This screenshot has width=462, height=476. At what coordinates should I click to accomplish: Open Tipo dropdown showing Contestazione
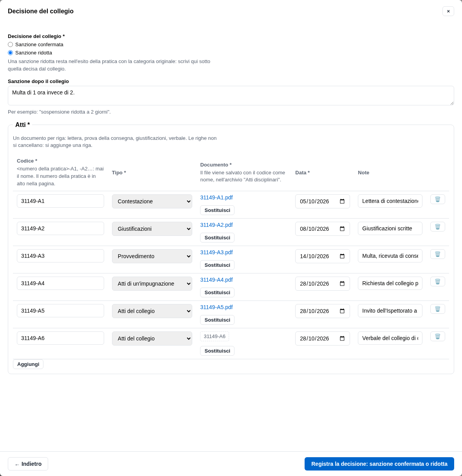152,201
